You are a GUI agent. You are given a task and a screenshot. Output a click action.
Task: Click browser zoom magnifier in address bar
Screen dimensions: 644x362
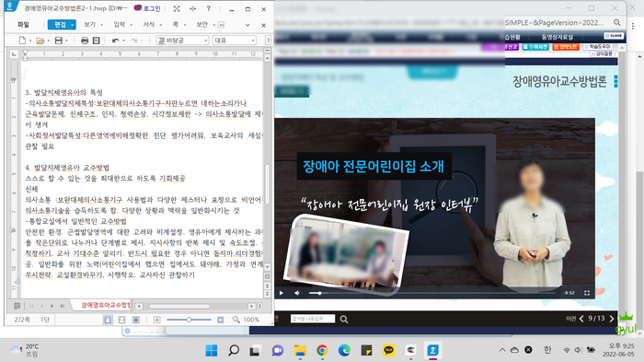click(x=617, y=23)
